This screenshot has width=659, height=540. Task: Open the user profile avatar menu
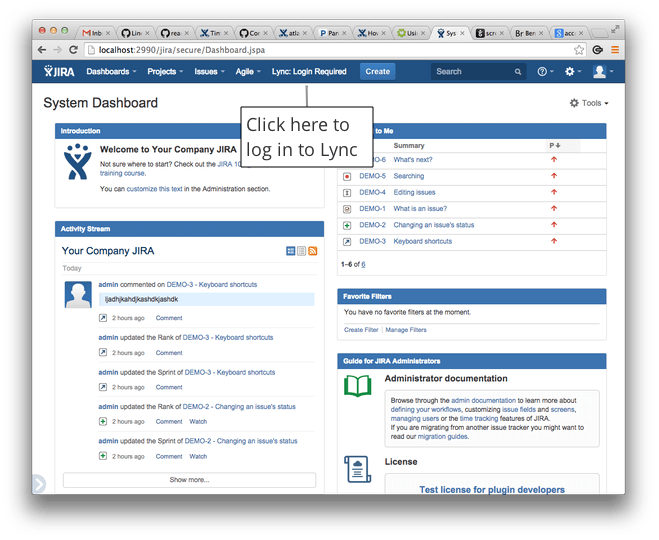[603, 71]
